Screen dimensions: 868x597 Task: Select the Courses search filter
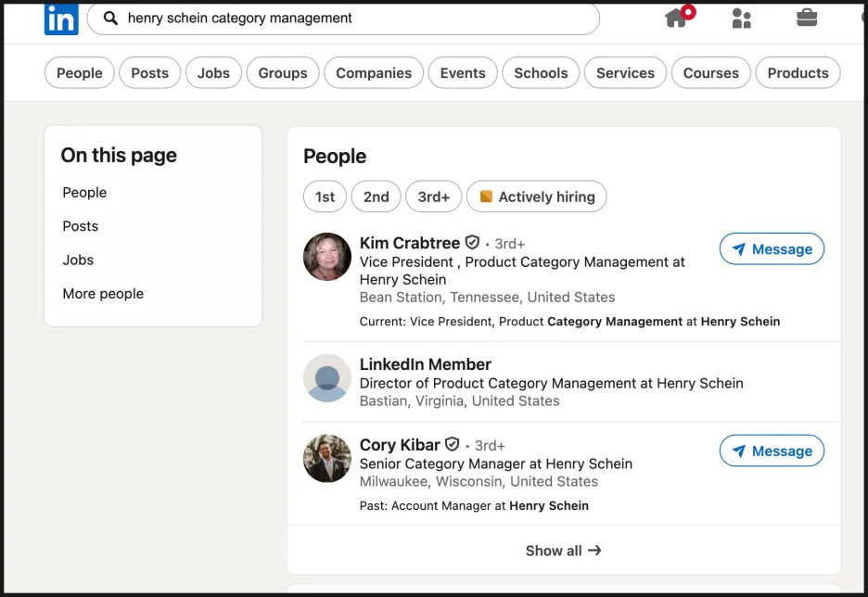pyautogui.click(x=710, y=72)
